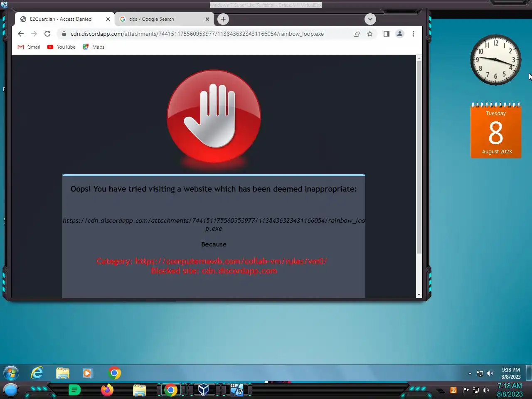Click the VM tray network icon
The height and width of the screenshot is (399, 532).
point(480,373)
